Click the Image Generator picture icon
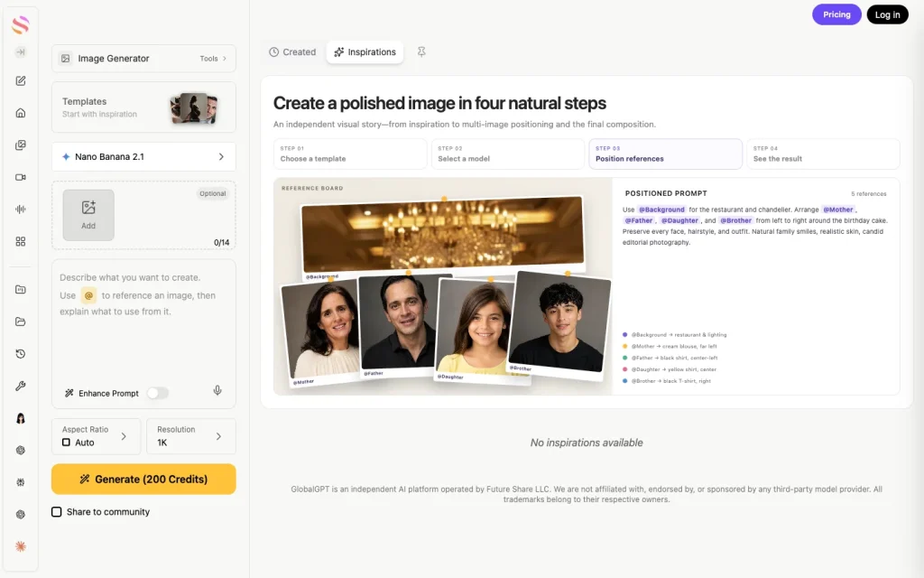The width and height of the screenshot is (924, 578). tap(65, 59)
